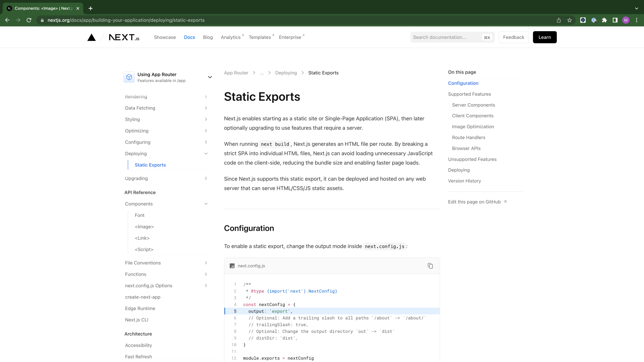The width and height of the screenshot is (644, 362).
Task: Reload the page
Action: point(29,20)
